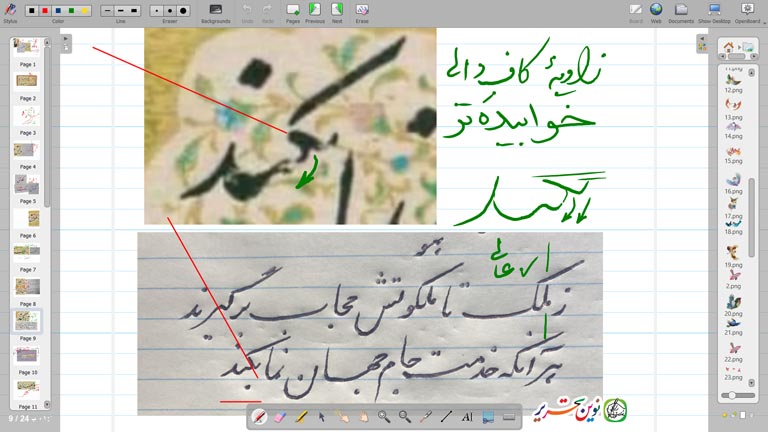Pick the Zoom in magnifier tool
This screenshot has height=432, width=768.
coord(383,416)
